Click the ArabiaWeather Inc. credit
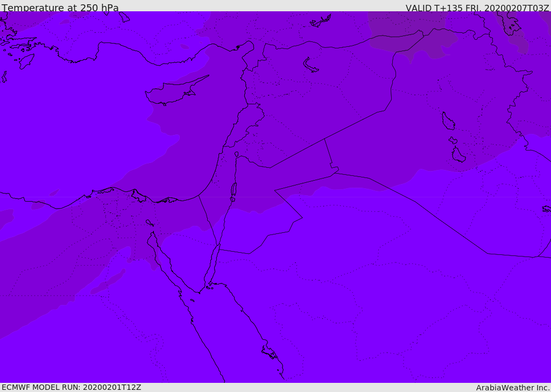 [x=513, y=388]
